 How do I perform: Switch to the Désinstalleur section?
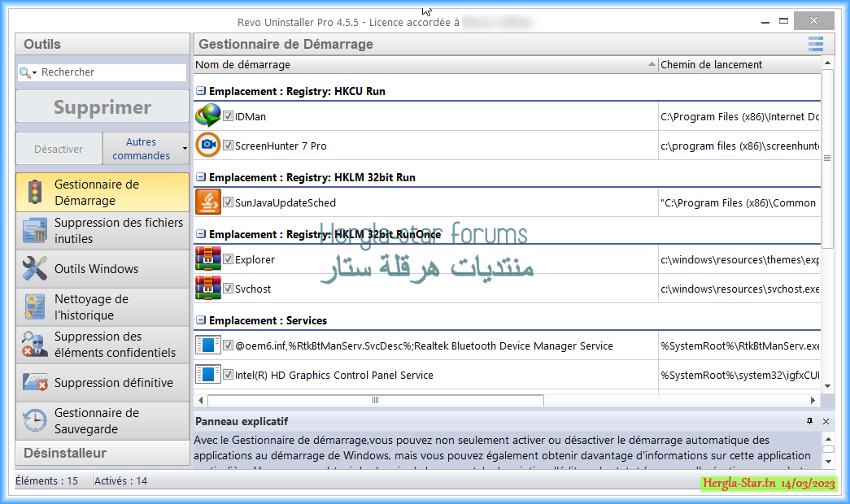coord(102,453)
